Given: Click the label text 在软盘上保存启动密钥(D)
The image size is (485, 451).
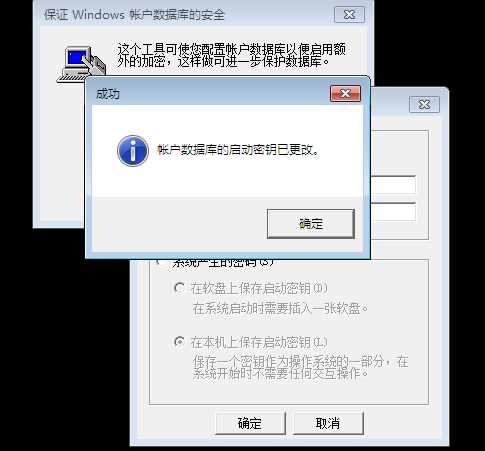Looking at the screenshot, I should click(x=259, y=288).
